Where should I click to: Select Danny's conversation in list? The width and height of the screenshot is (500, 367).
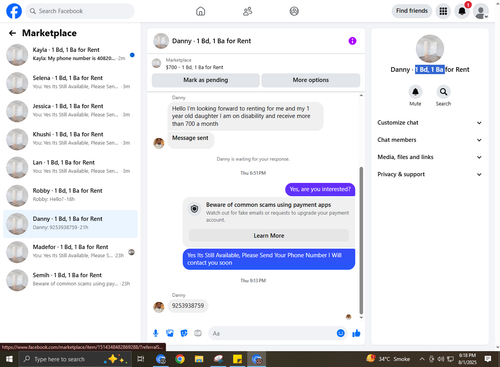tap(70, 224)
